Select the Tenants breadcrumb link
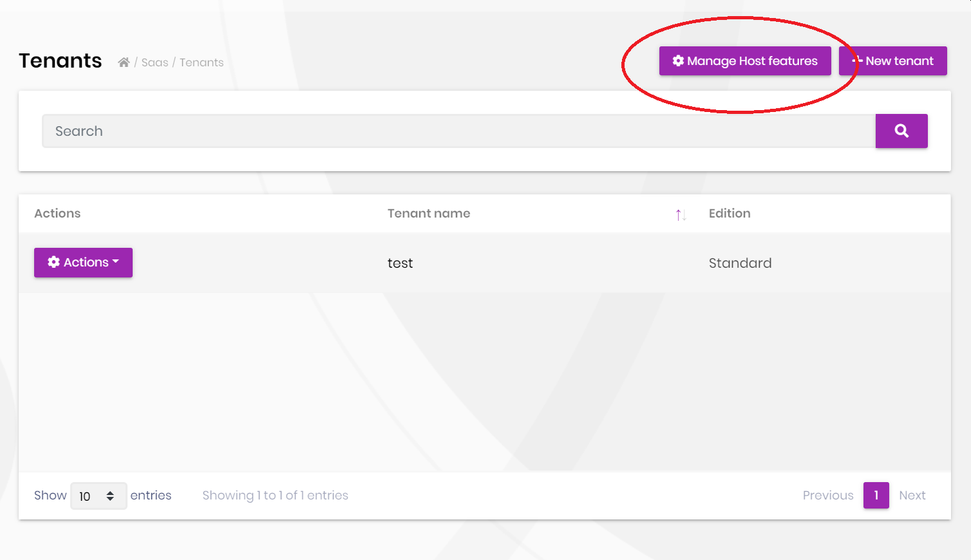Viewport: 971px width, 560px height. coord(202,62)
